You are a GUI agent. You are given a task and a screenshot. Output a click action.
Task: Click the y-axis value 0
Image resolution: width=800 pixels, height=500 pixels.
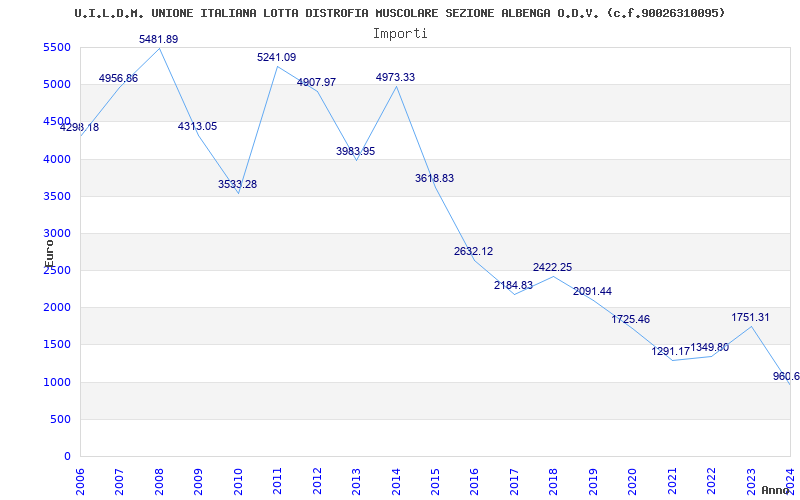(67, 457)
